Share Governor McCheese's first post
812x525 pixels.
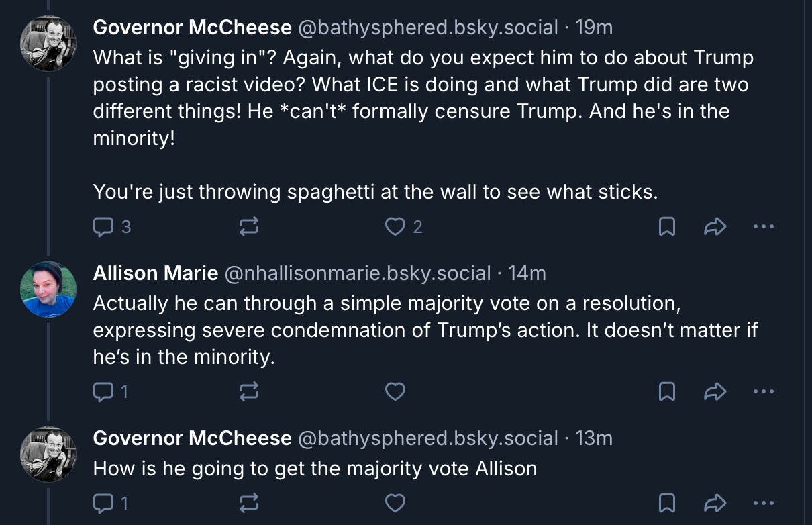715,227
